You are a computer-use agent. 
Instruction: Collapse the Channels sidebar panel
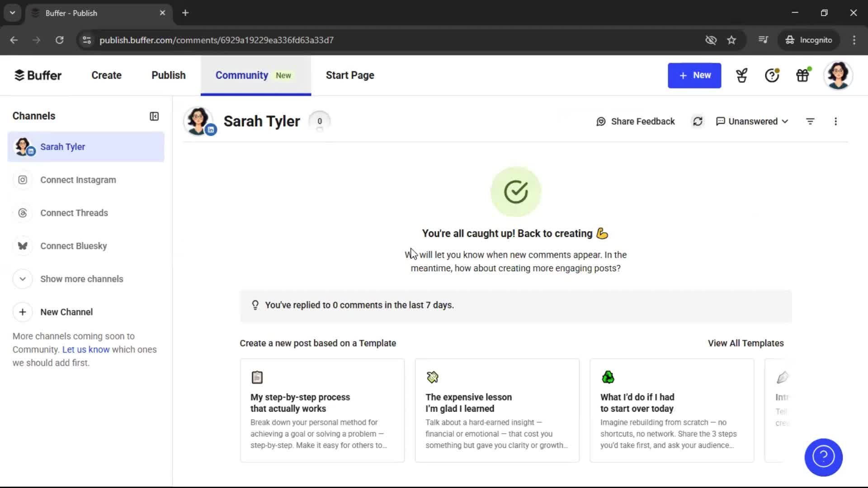pos(154,116)
